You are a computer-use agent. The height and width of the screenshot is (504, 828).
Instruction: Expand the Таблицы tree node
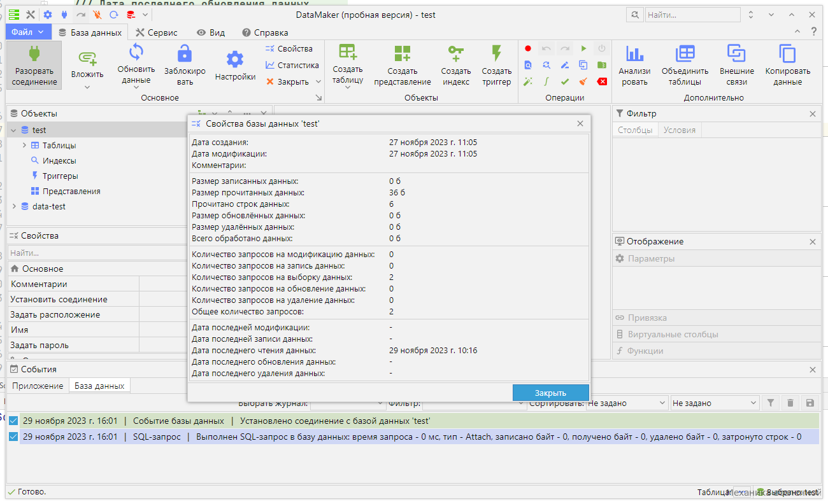click(24, 145)
